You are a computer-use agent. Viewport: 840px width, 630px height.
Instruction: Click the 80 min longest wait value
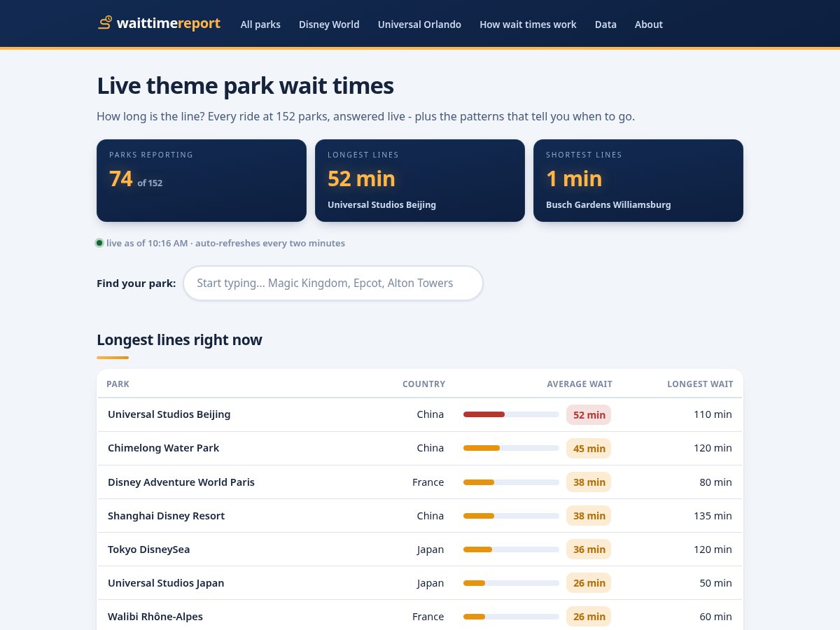pos(715,482)
